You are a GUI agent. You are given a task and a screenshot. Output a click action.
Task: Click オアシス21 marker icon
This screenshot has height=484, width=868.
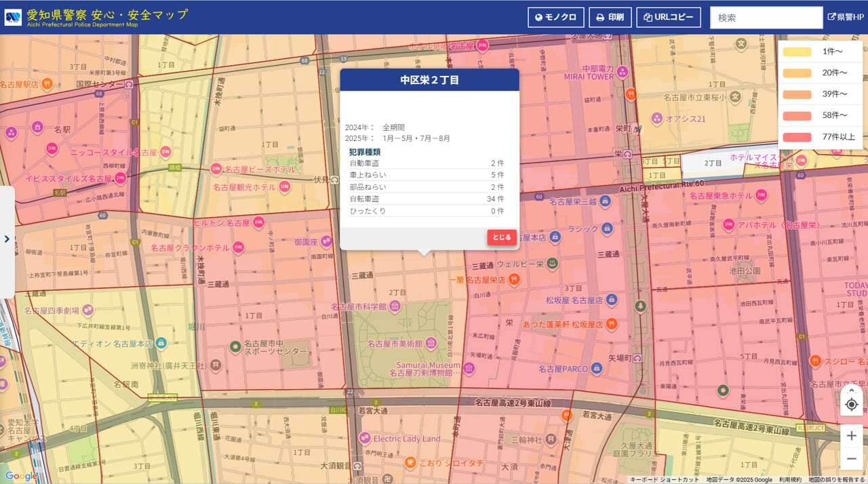(x=656, y=119)
